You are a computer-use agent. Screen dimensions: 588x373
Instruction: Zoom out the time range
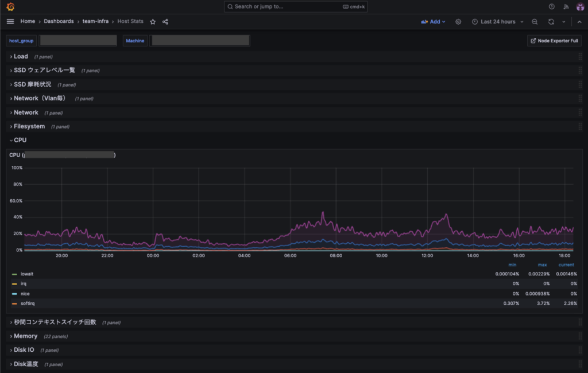(x=535, y=22)
